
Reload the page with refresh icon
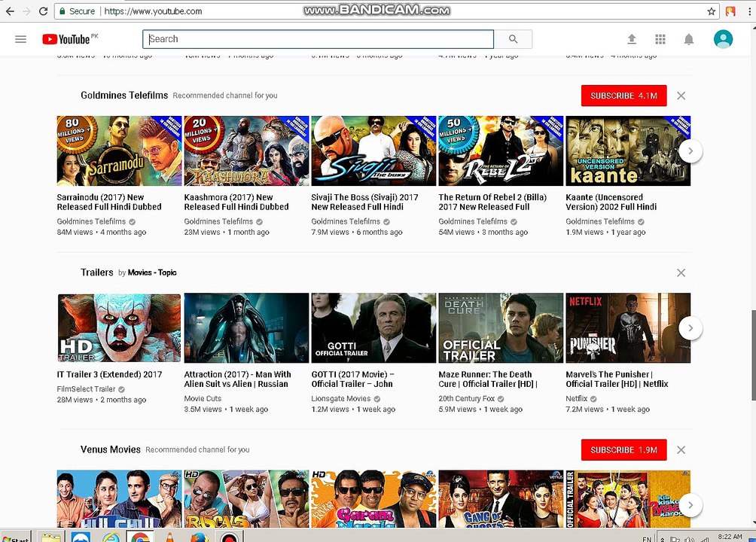43,11
